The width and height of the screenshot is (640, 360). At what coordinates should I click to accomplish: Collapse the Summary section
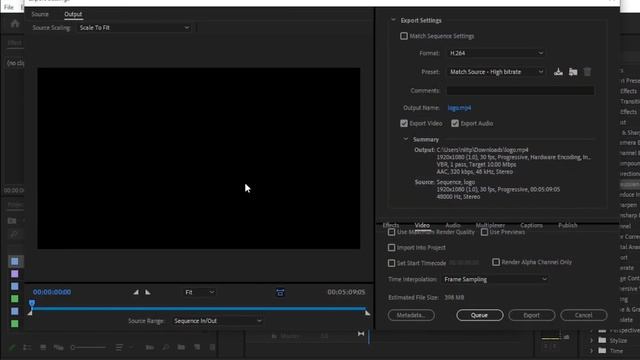[x=405, y=139]
